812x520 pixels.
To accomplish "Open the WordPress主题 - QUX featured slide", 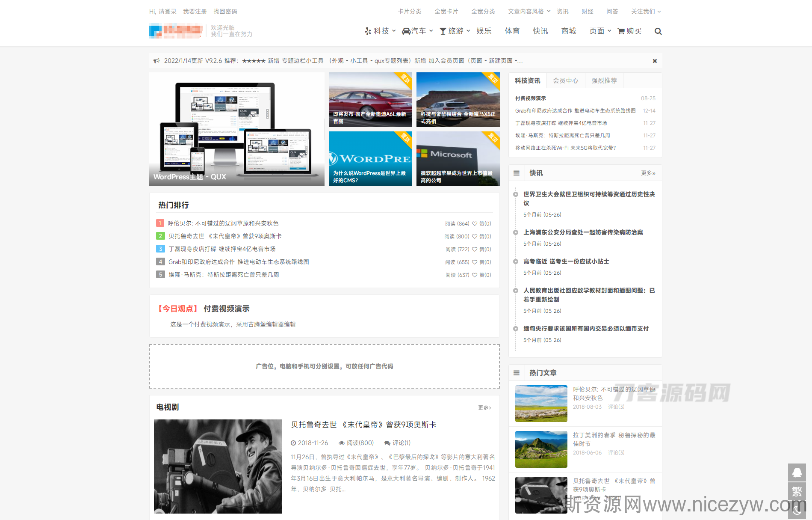I will click(x=237, y=129).
